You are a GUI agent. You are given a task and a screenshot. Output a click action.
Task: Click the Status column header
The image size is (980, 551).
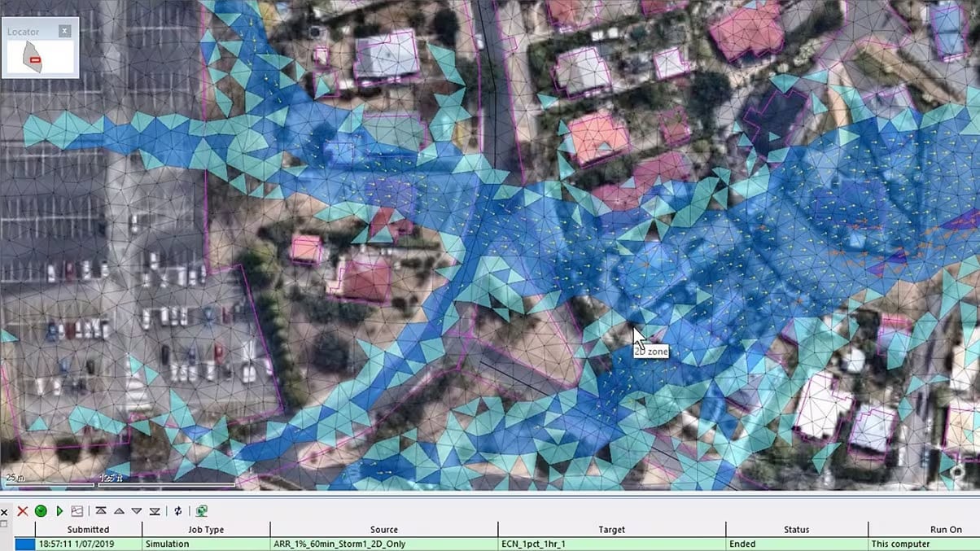796,530
